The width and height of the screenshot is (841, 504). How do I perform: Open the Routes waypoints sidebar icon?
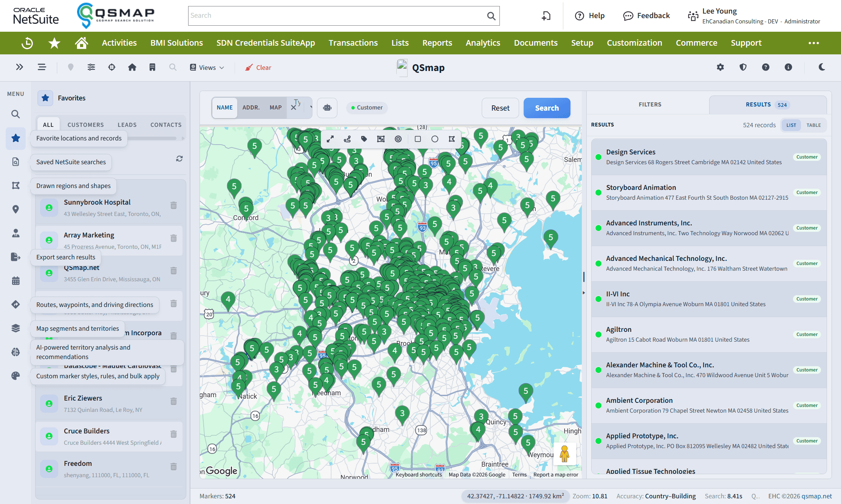click(x=15, y=304)
